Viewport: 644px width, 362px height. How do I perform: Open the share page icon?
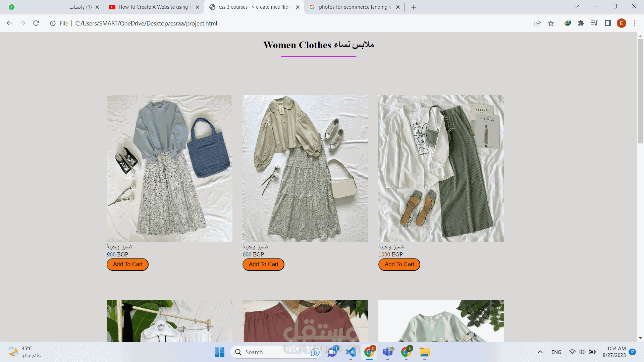537,23
